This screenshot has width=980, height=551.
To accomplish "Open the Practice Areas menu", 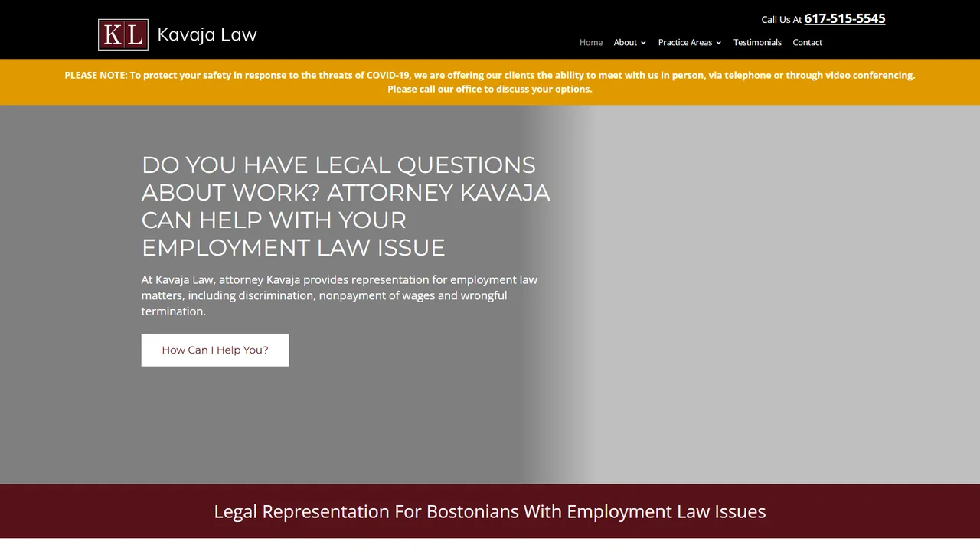I will pos(685,42).
